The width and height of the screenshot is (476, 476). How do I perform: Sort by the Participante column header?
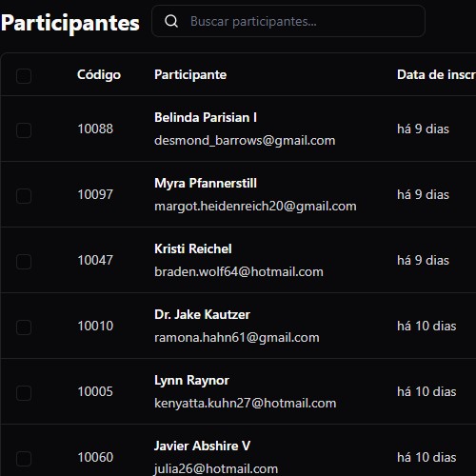[x=190, y=75]
